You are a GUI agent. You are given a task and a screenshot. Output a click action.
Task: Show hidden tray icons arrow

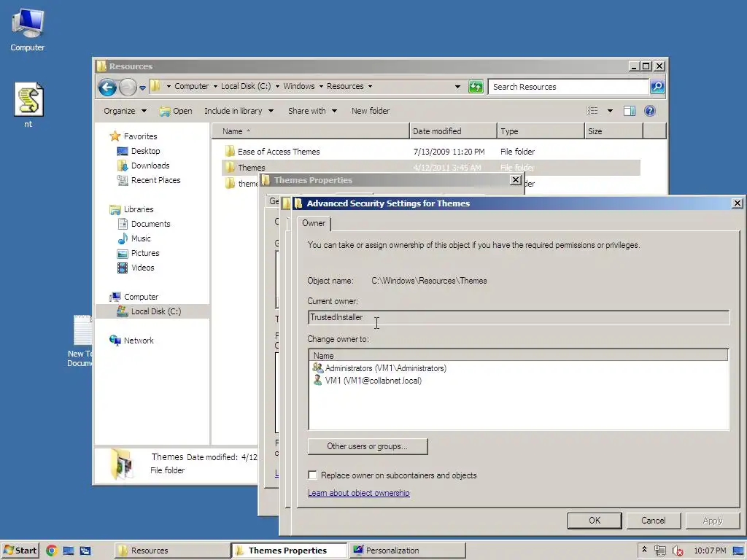(x=644, y=550)
